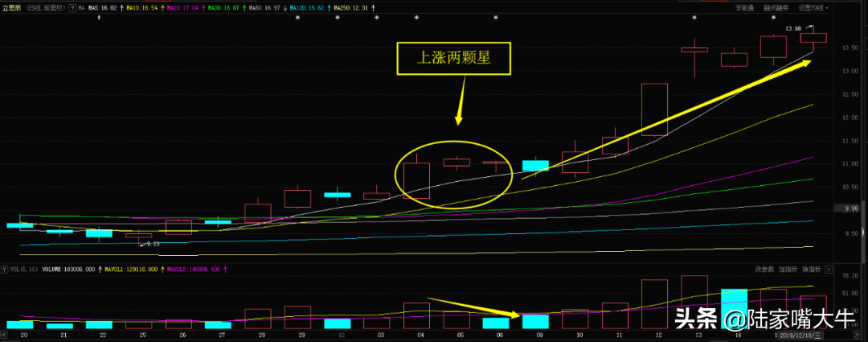Click the 改参数 button
Image resolution: width=868 pixels, height=342 pixels.
pyautogui.click(x=764, y=269)
